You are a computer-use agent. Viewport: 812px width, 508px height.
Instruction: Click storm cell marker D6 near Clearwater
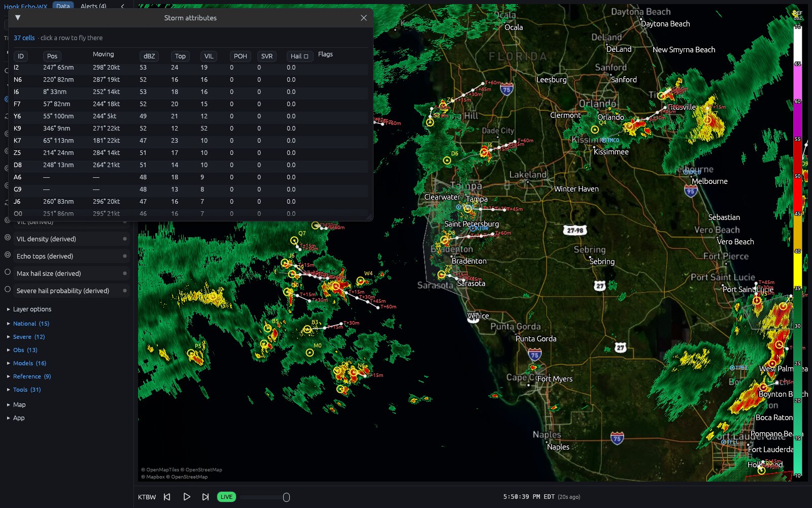pos(447,161)
